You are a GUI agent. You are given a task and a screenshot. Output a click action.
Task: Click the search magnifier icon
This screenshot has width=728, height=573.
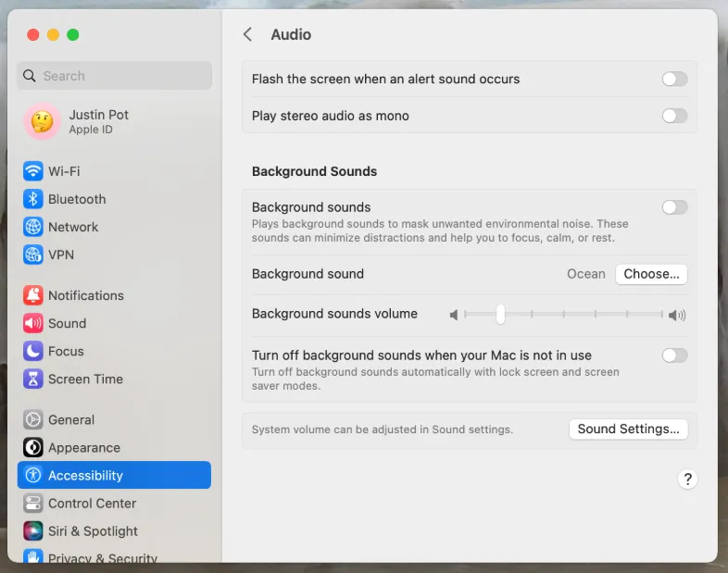[30, 76]
